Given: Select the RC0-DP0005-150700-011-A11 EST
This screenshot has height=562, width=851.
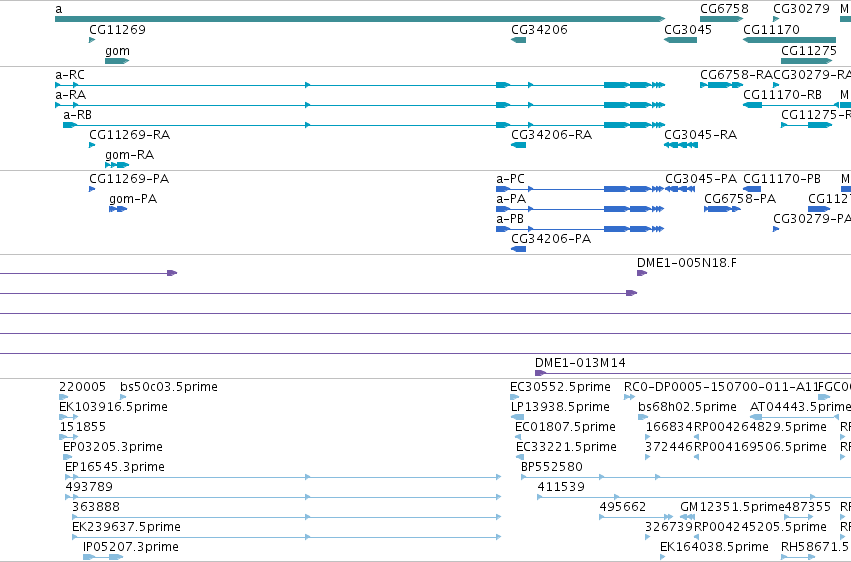Looking at the screenshot, I should [x=629, y=397].
